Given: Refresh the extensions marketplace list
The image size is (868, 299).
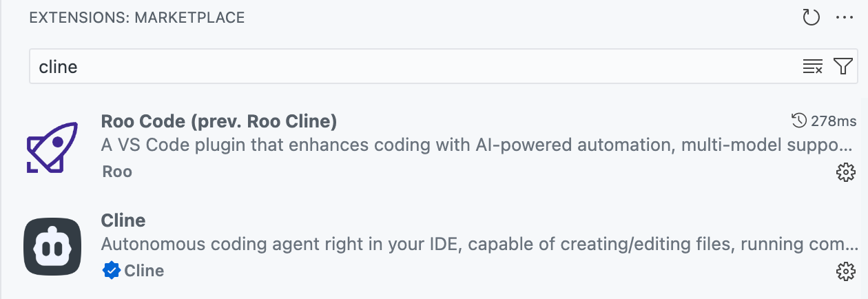Looking at the screenshot, I should pos(812,18).
